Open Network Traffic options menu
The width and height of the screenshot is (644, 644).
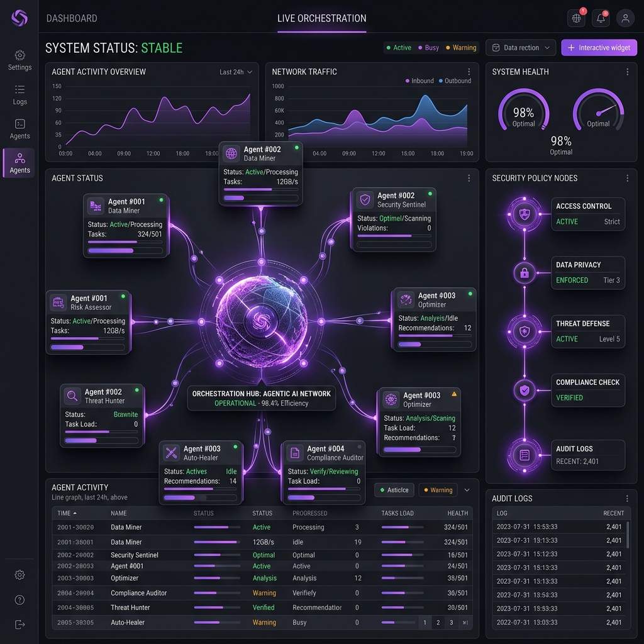click(469, 72)
